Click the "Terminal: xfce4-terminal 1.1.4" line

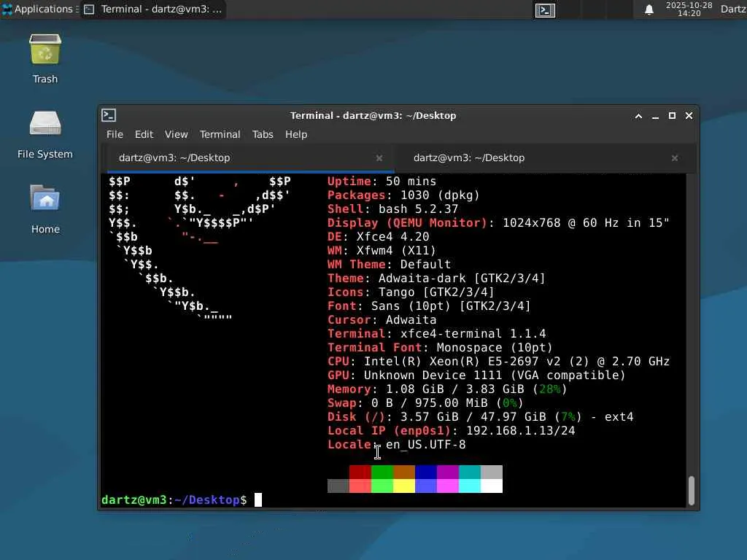436,333
